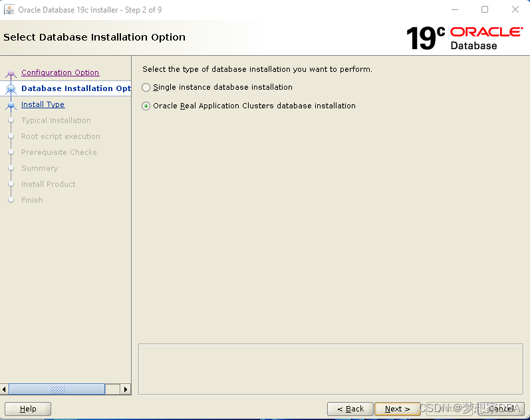Open the Install Type step link
This screenshot has width=530, height=420.
point(43,104)
